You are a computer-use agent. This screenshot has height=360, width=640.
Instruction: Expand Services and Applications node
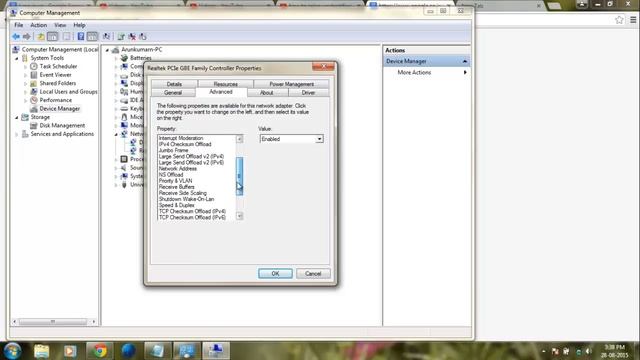(x=17, y=134)
